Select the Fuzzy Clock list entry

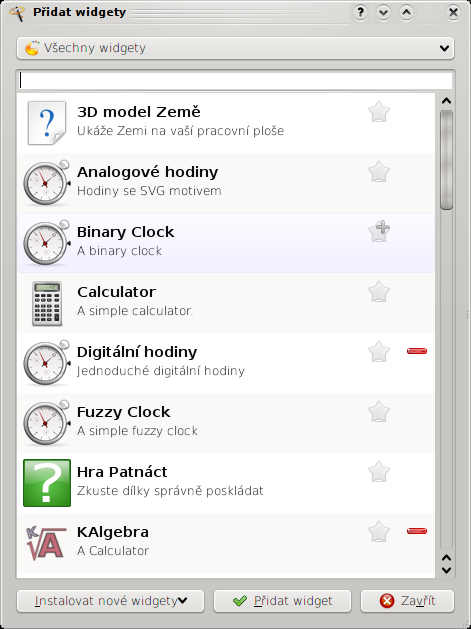click(226, 423)
